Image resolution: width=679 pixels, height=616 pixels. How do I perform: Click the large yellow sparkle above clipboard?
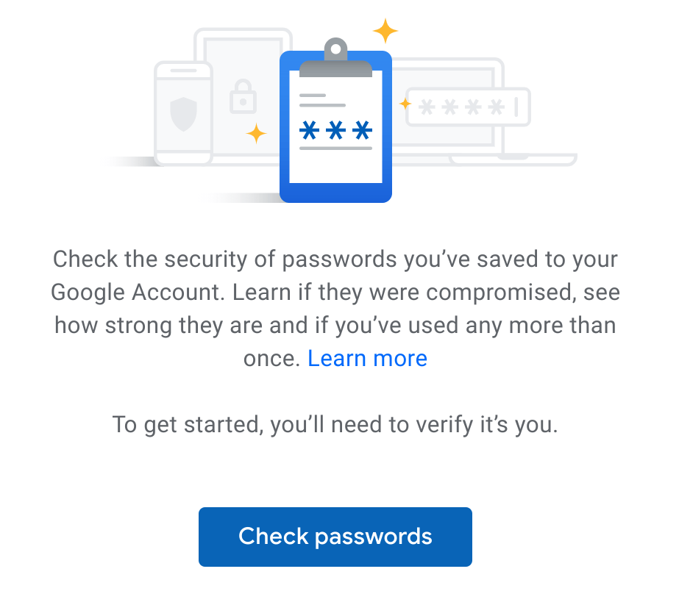[385, 31]
